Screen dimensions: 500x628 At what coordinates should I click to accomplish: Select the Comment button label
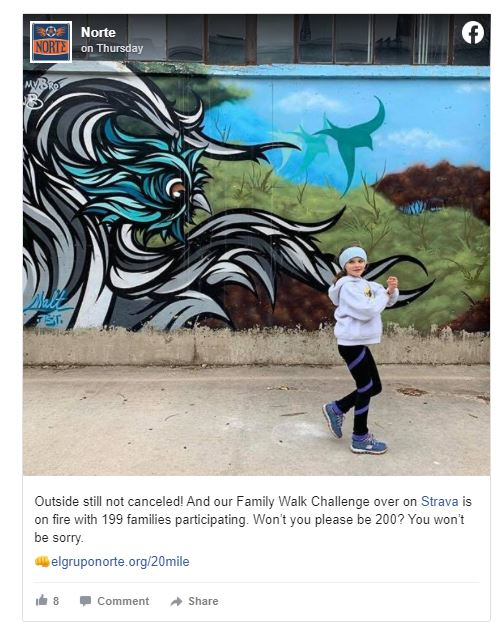point(123,601)
